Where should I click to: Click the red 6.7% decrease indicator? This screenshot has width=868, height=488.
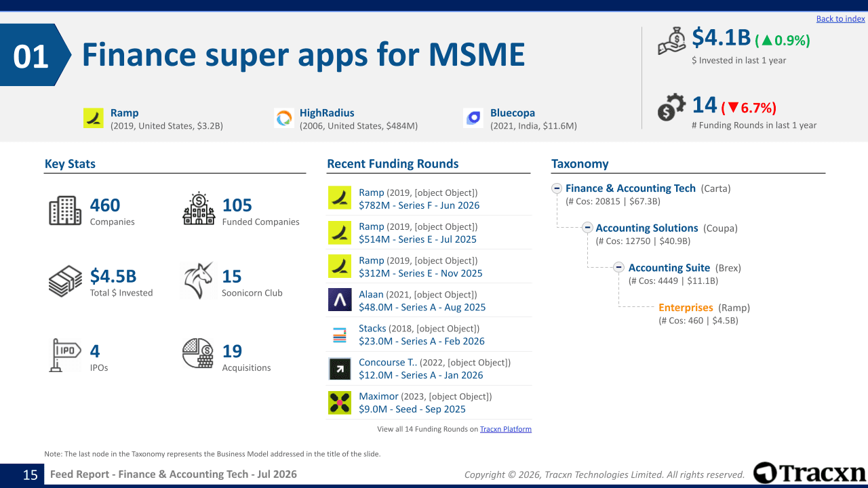tap(749, 108)
